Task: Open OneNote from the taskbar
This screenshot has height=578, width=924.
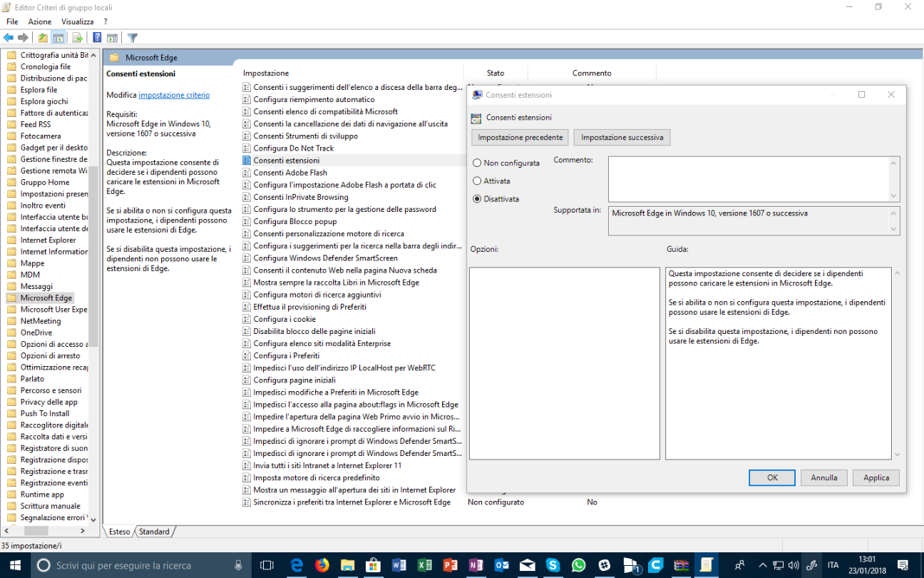Action: pos(476,565)
